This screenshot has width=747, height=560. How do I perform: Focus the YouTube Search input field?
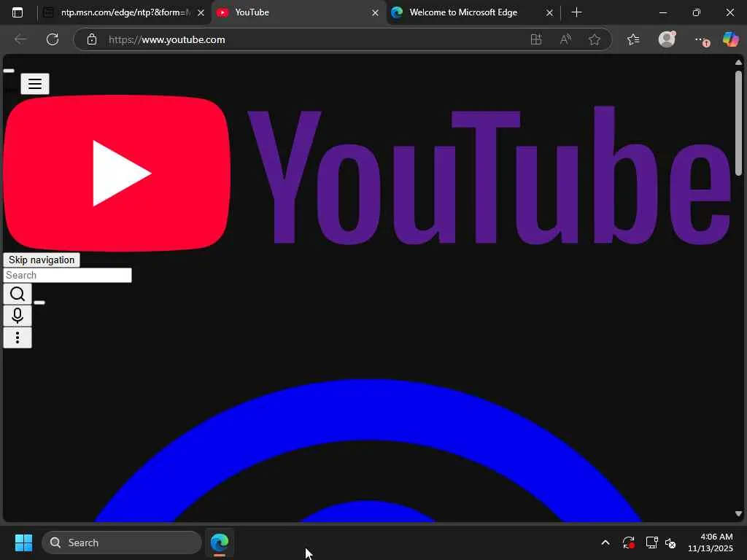pos(68,275)
